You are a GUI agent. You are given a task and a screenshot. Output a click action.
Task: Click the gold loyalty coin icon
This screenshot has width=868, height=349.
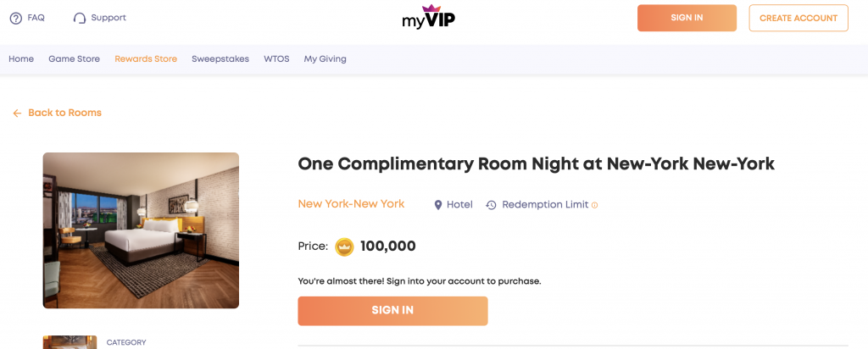(x=344, y=247)
